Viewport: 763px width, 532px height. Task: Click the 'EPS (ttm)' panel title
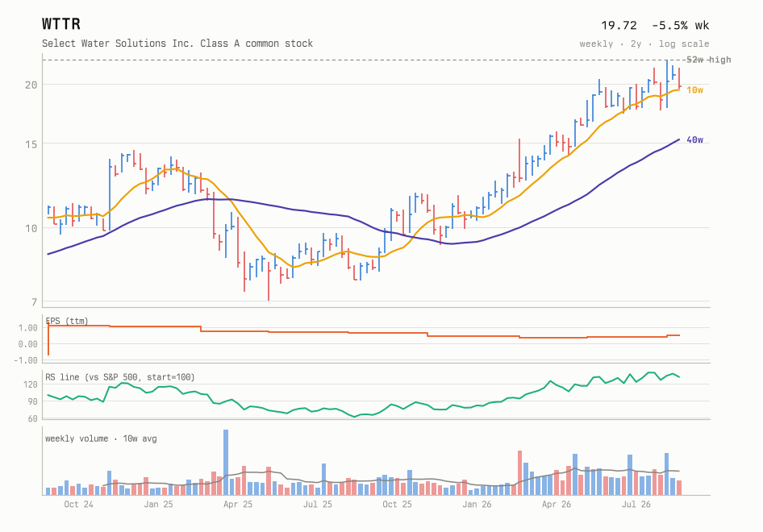pos(67,321)
